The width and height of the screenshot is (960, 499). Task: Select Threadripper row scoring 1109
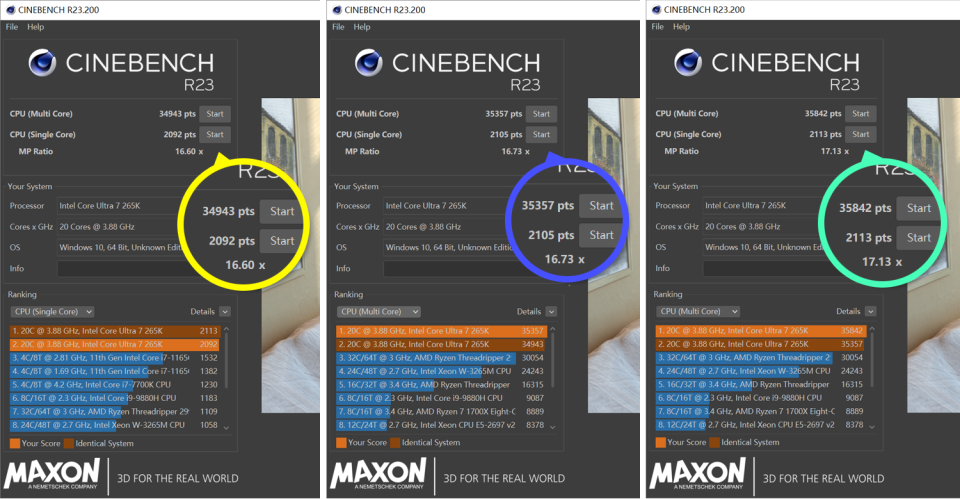click(114, 411)
